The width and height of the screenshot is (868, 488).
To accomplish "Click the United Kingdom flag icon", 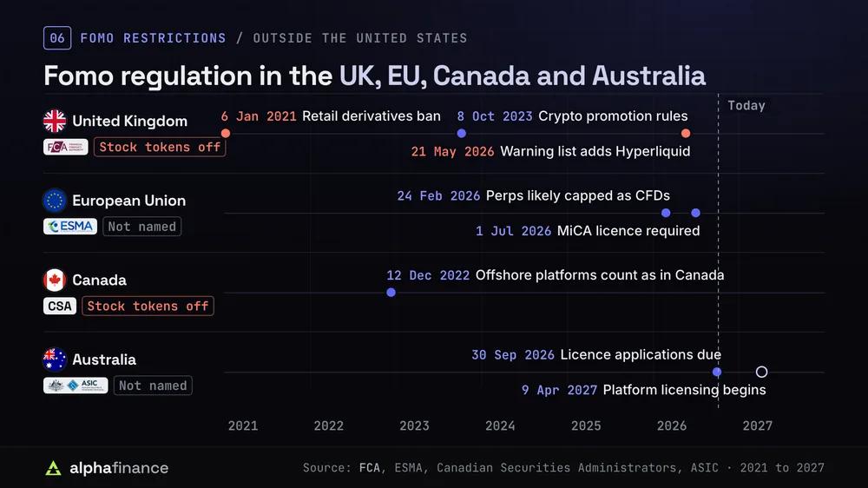I will click(54, 121).
